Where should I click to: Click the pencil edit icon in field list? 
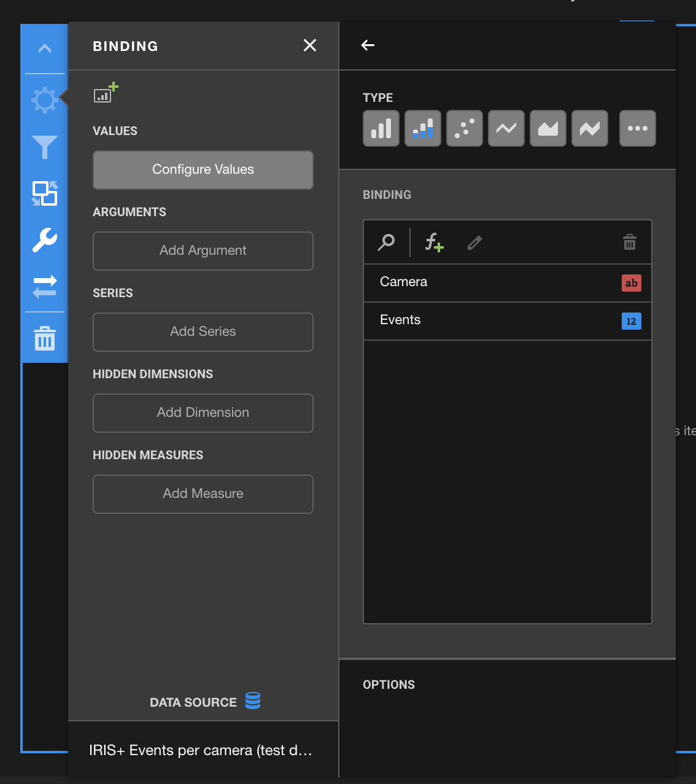point(474,243)
